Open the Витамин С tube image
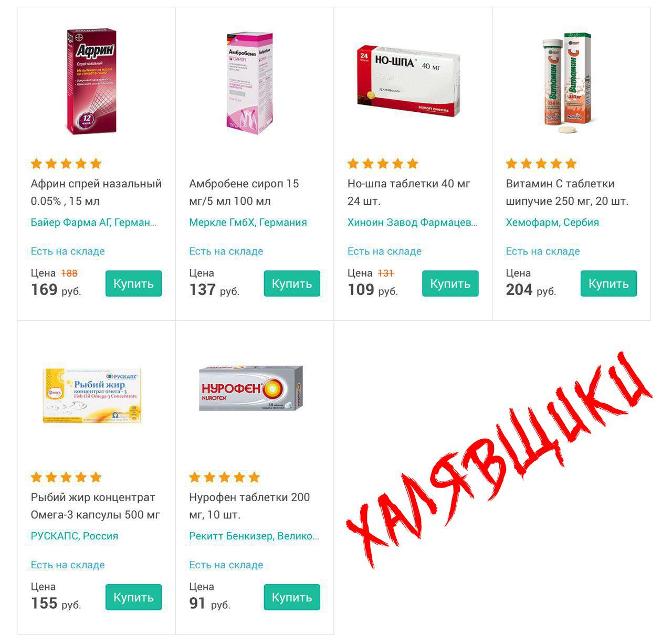Screen dimensions: 672x636 (x=568, y=82)
